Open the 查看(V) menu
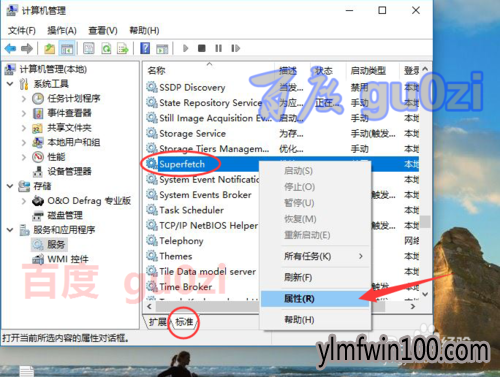 pyautogui.click(x=103, y=31)
